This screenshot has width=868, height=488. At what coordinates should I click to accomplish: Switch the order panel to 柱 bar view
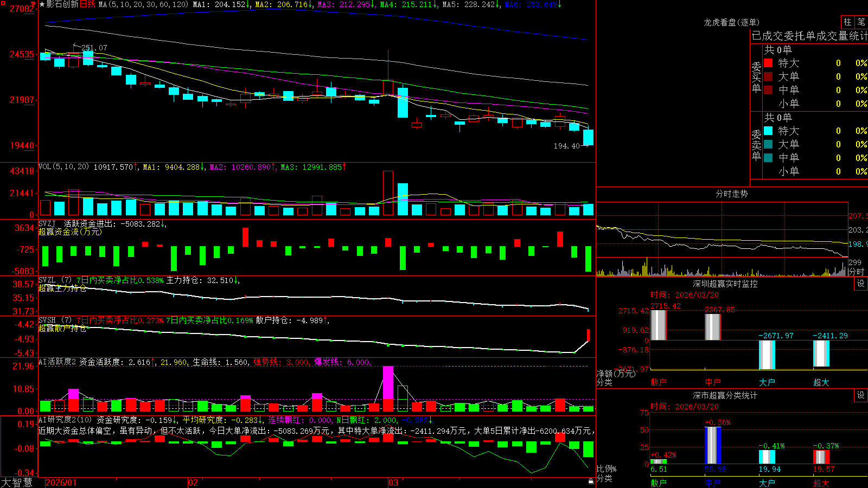847,22
